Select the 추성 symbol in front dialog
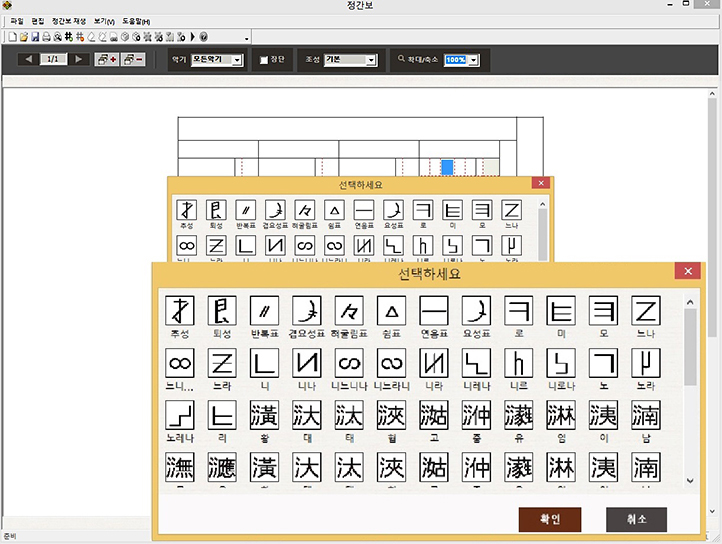Viewport: 722px width, 544px height. [x=180, y=310]
